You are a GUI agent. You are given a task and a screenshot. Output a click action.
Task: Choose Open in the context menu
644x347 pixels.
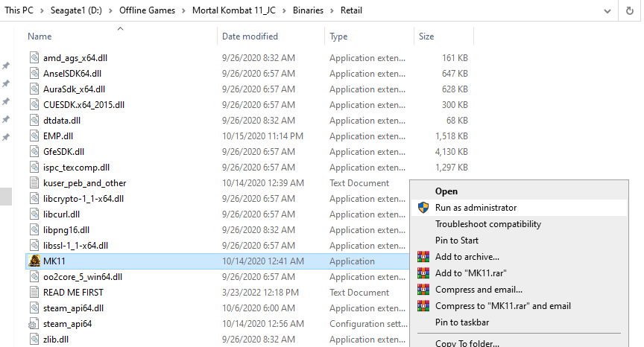click(519, 191)
